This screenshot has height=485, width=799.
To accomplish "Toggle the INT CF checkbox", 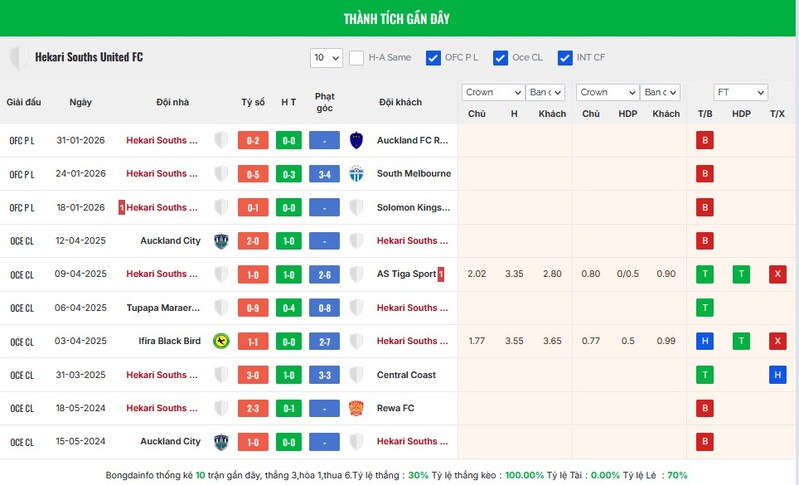I will click(x=565, y=58).
